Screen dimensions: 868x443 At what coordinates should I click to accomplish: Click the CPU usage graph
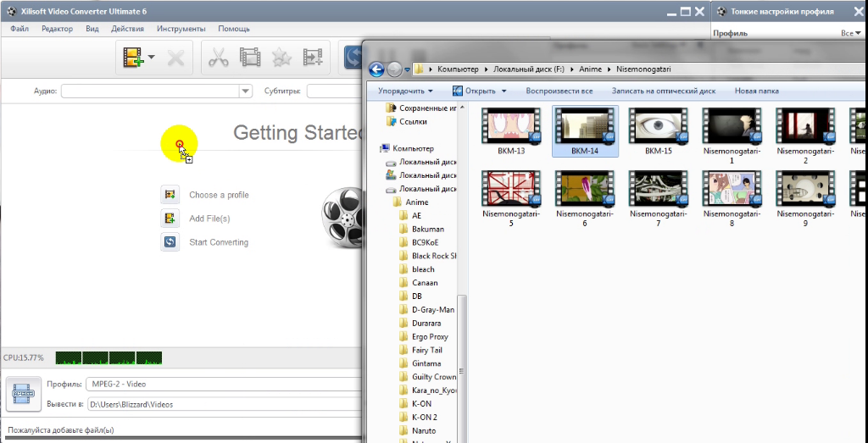pos(109,357)
